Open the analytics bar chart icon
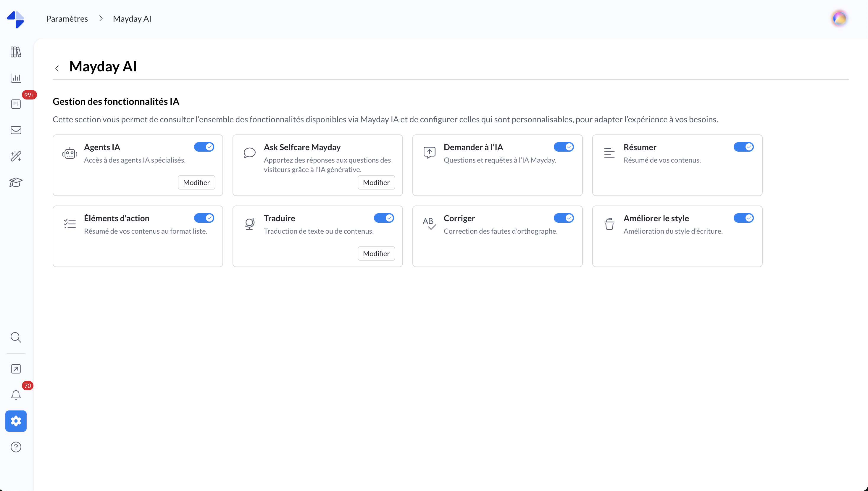 (x=16, y=78)
